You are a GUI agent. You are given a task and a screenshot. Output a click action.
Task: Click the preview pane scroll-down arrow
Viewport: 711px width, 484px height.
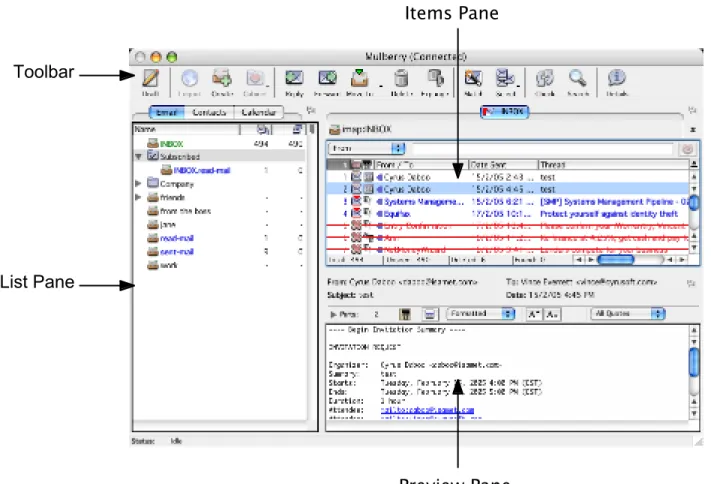(694, 413)
